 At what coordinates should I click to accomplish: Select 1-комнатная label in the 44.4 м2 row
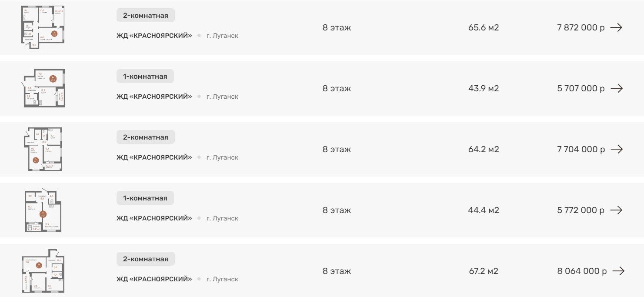tap(145, 198)
